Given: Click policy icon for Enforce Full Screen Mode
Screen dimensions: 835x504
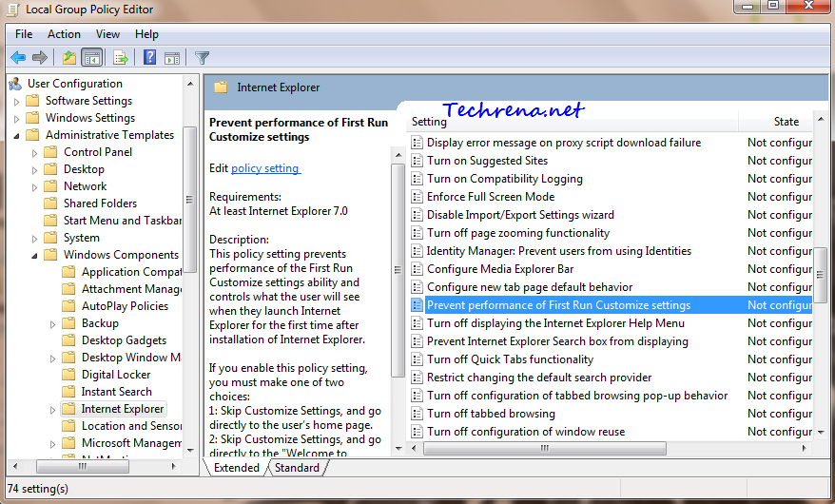Looking at the screenshot, I should click(x=417, y=197).
